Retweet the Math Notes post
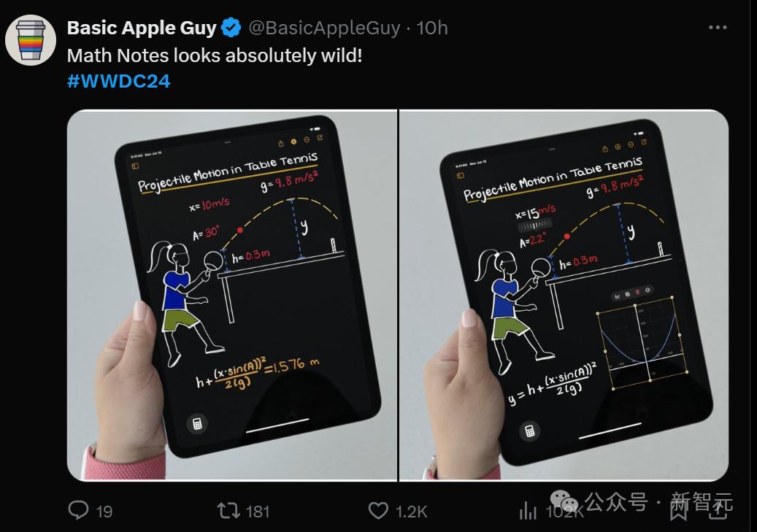This screenshot has height=532, width=757. [x=229, y=510]
